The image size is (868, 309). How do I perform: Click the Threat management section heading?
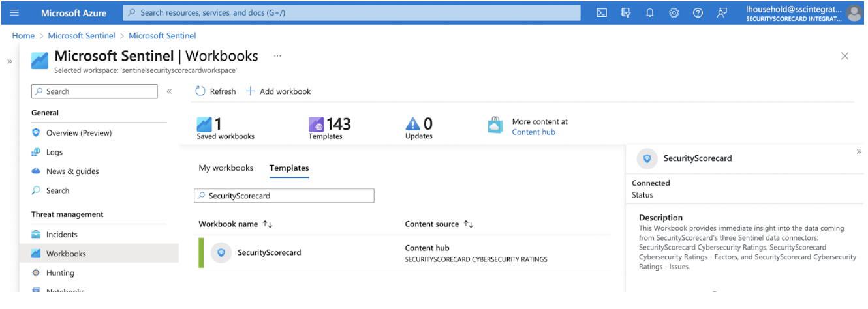pos(67,214)
